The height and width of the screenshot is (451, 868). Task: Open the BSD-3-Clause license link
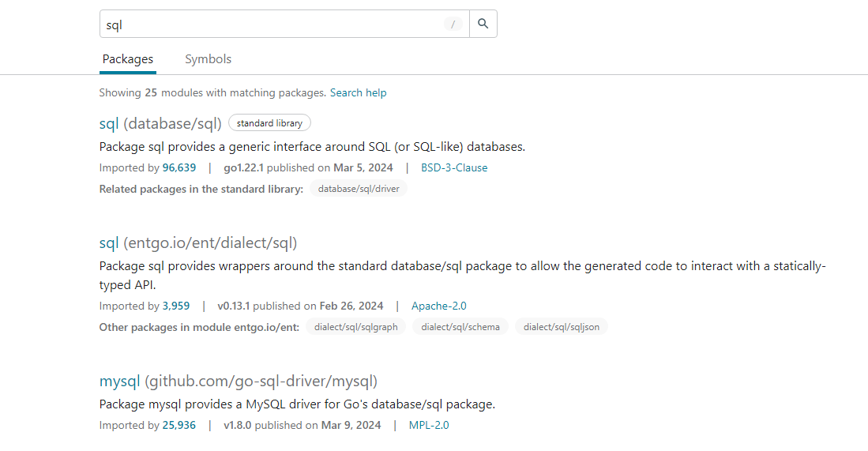coord(454,167)
